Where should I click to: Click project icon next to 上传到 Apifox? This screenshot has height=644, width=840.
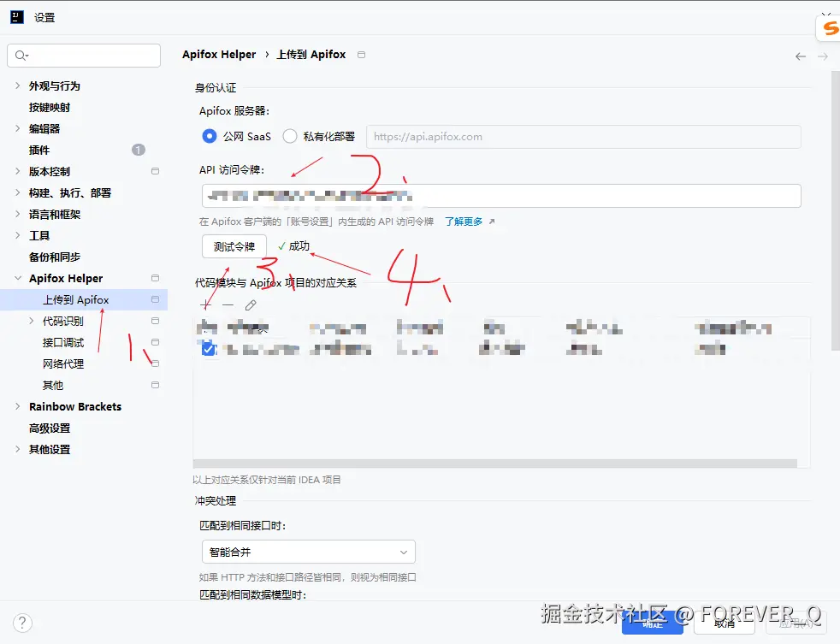pos(156,299)
